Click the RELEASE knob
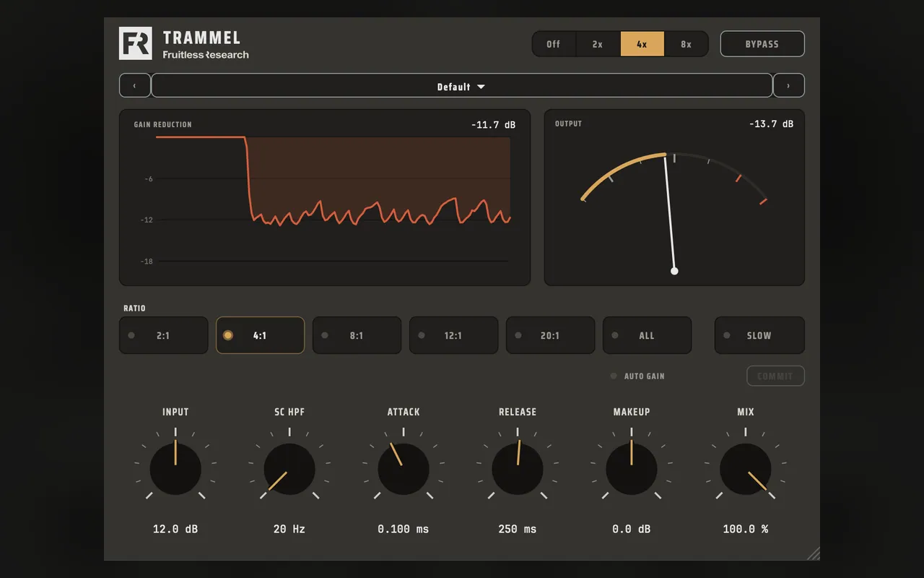 click(518, 469)
